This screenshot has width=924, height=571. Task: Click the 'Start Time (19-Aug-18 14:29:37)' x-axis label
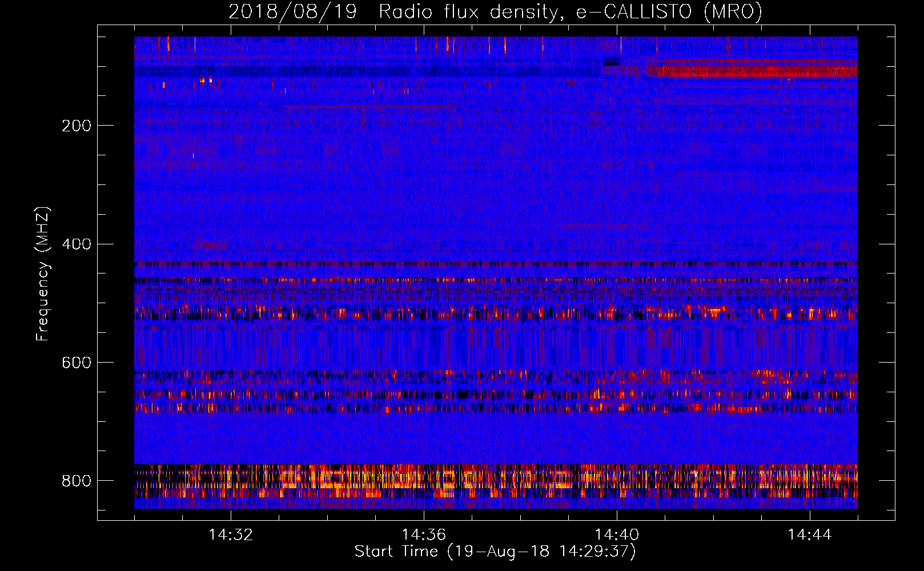tap(495, 552)
